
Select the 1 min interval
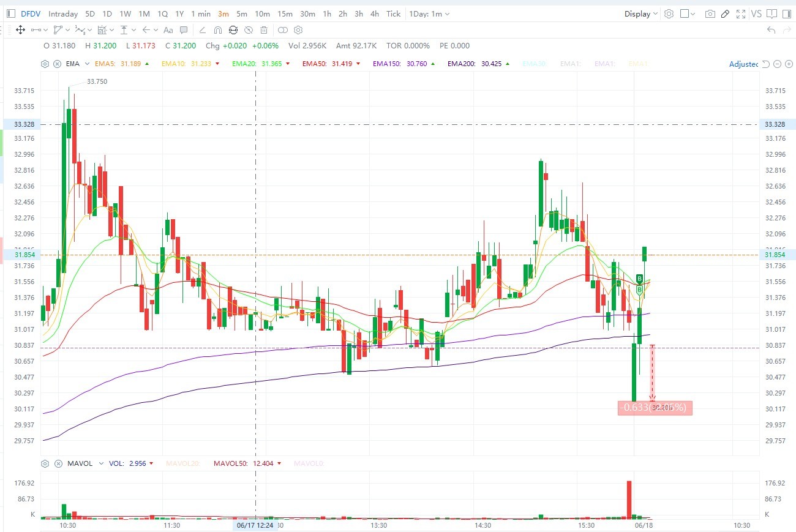pyautogui.click(x=201, y=13)
